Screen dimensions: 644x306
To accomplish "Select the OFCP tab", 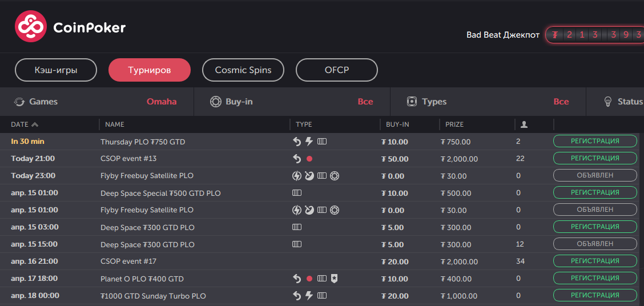I will point(336,70).
